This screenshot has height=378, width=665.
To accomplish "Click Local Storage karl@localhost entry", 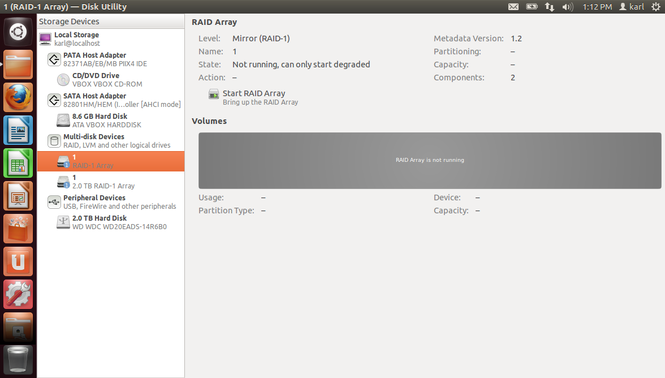I will coord(111,39).
